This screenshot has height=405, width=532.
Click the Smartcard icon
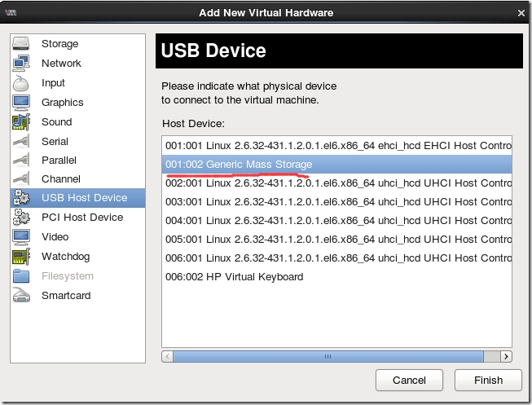(21, 296)
